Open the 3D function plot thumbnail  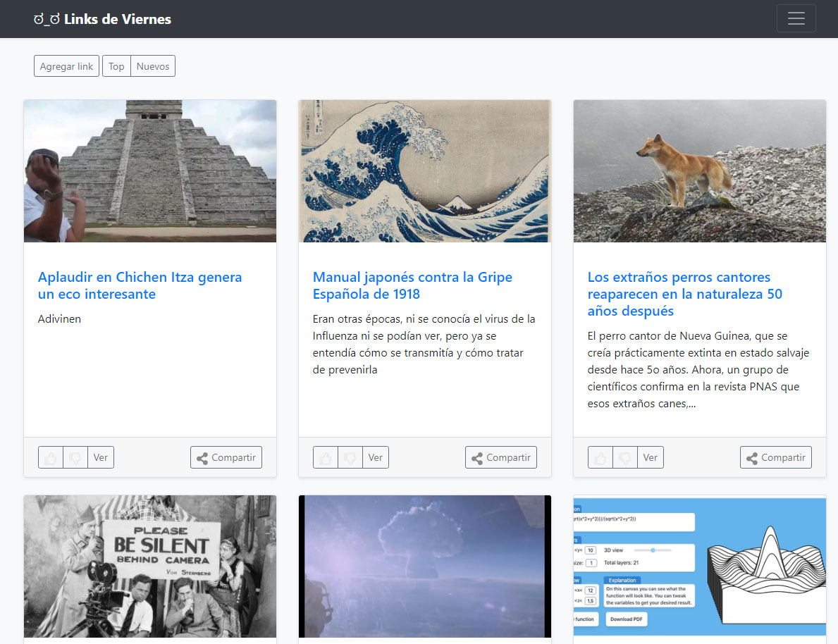700,566
